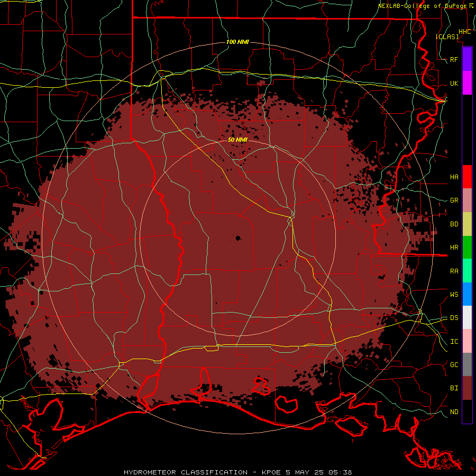Click the black radar site dot

pos(238,238)
